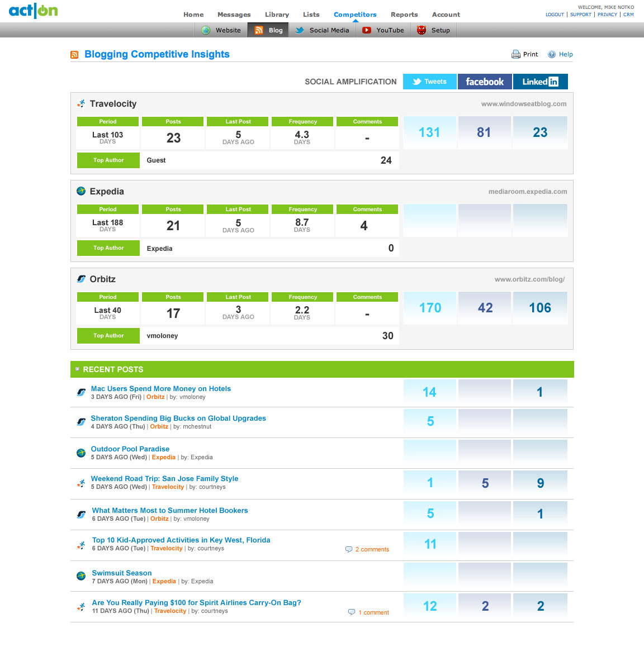Open www.orbitz.com/blog/ link
The width and height of the screenshot is (644, 666).
tap(529, 279)
